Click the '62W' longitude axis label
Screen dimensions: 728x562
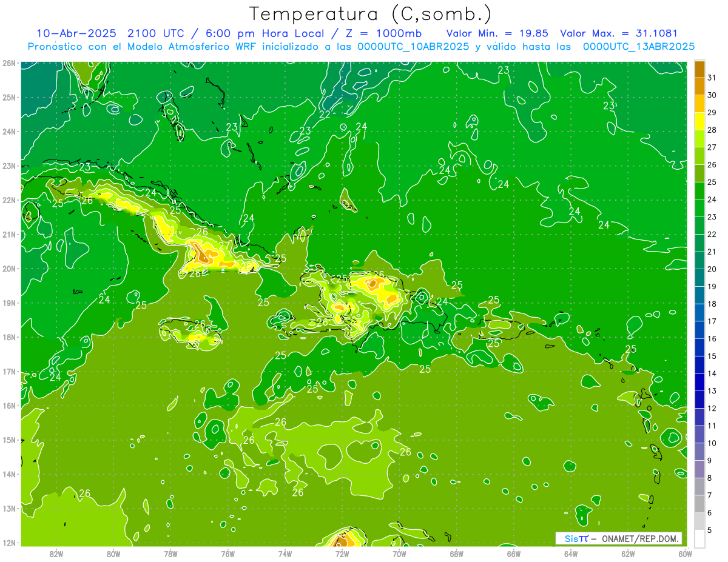(x=629, y=553)
